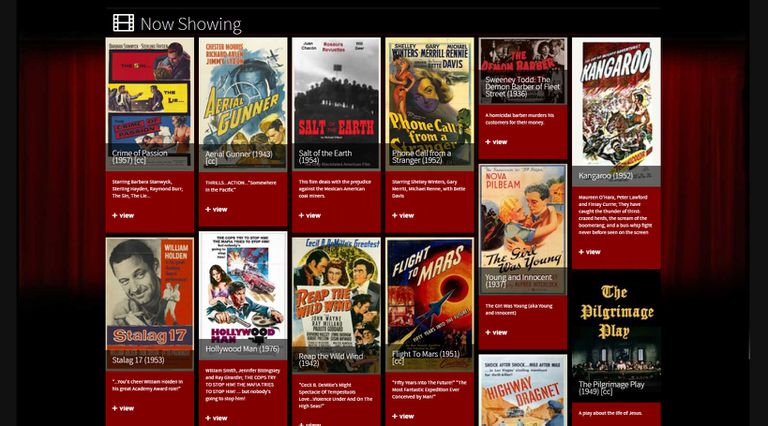Select the Kangaroo movie poster

616,112
